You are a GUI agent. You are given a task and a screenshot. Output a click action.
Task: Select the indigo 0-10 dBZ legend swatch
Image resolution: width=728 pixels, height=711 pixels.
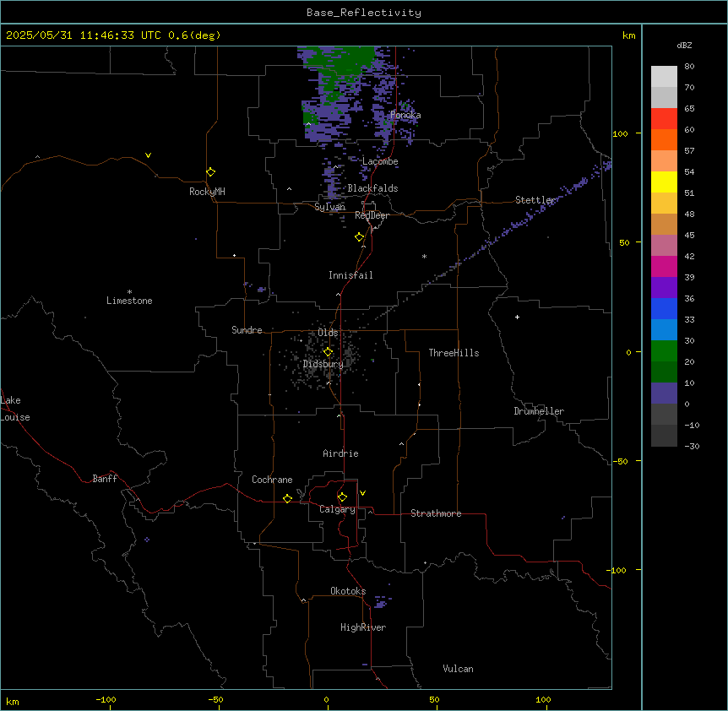pyautogui.click(x=664, y=393)
